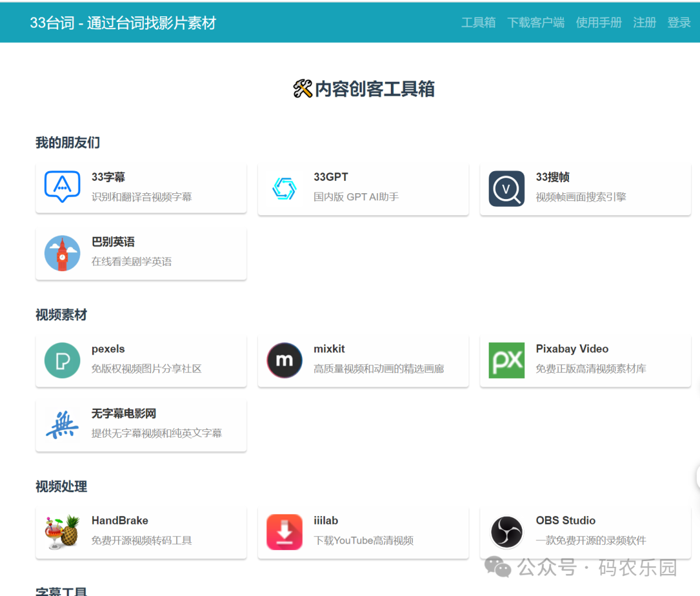Viewport: 700px width, 596px height.
Task: Open the OBS Studio camera icon
Action: coord(506,532)
